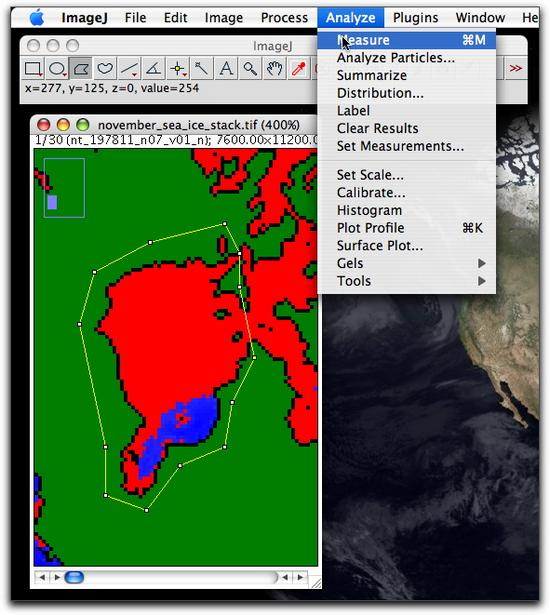Screen dimensions: 550x615
Task: Select the Freehand selection tool
Action: tap(105, 69)
